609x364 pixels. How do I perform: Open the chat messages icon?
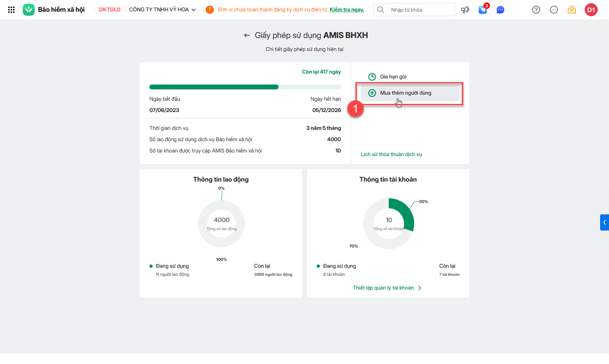500,10
